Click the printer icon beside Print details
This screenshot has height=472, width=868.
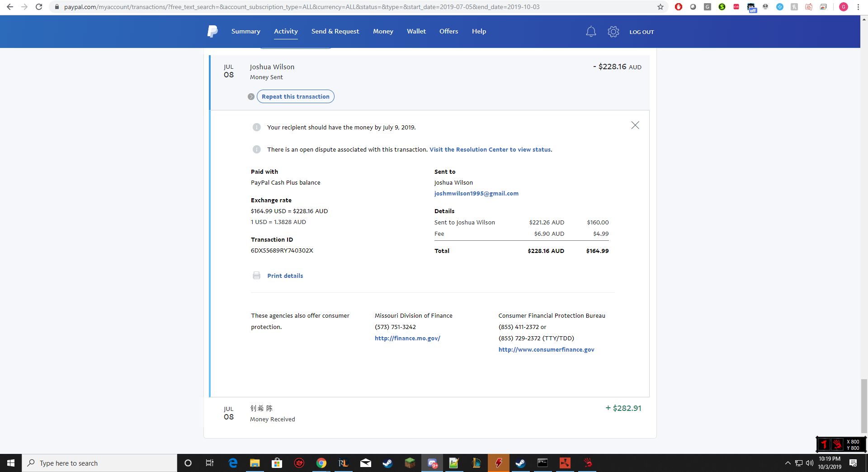257,276
